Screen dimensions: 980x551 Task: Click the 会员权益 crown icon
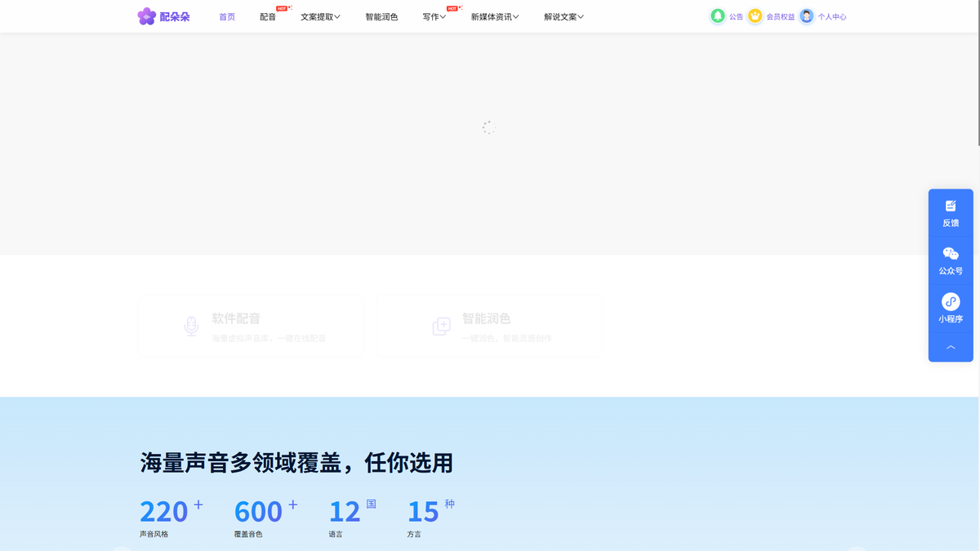tap(755, 16)
